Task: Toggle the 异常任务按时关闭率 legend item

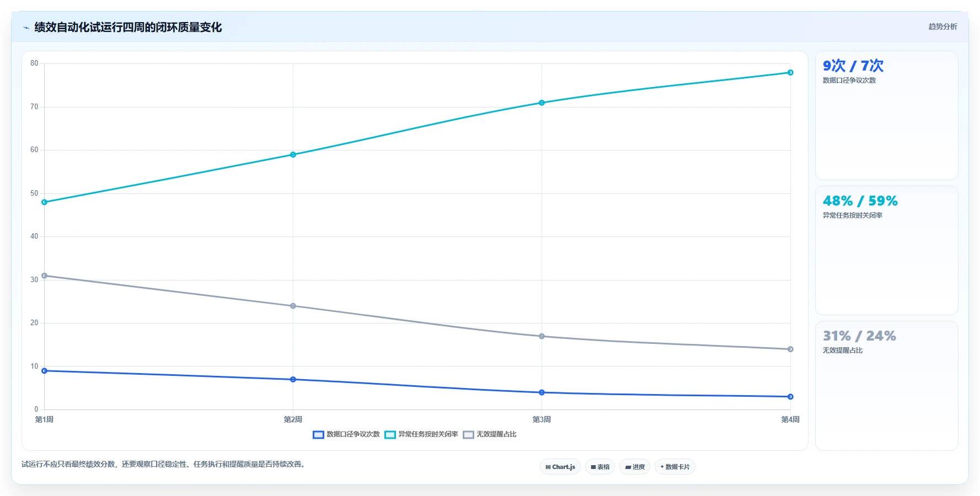Action: (x=421, y=434)
